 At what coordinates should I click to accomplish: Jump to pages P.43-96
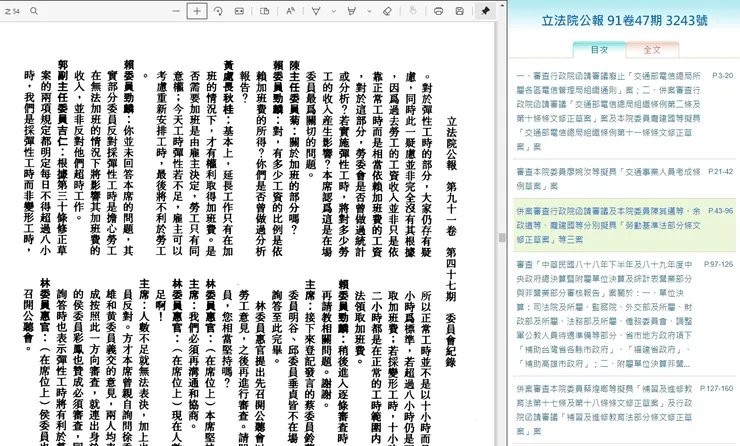tap(721, 211)
